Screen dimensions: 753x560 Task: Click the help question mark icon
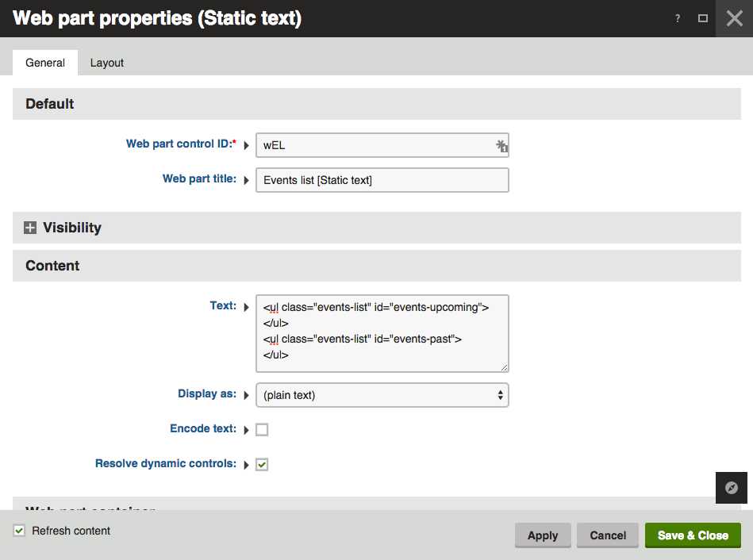point(678,18)
